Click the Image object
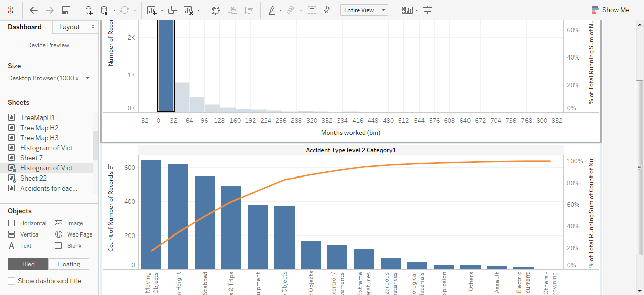Viewport: 644px width, 295px height. pos(69,223)
